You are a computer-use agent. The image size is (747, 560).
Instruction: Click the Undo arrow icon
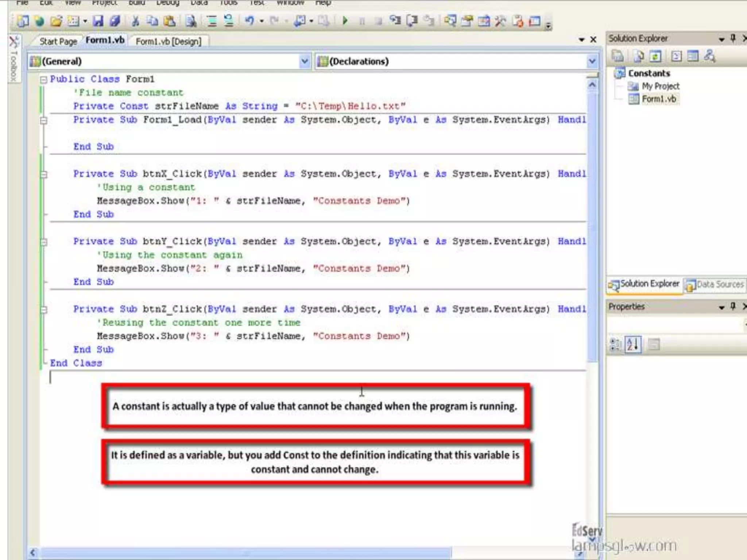tap(249, 21)
